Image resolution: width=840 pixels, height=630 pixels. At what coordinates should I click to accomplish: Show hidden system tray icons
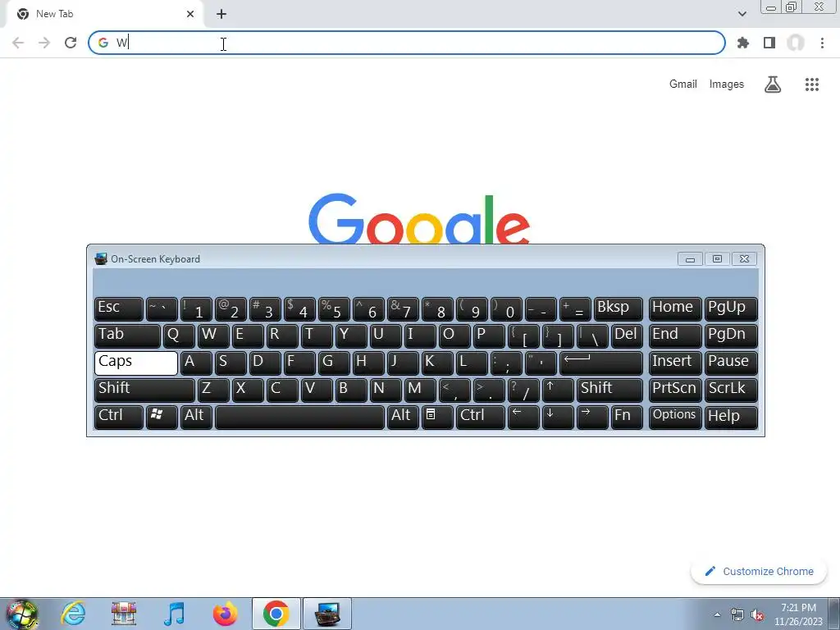coord(717,614)
